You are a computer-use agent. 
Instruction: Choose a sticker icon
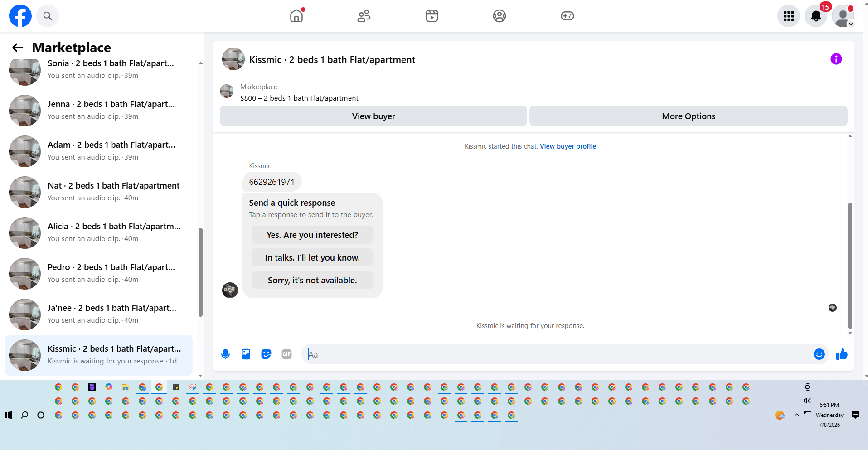tap(266, 354)
